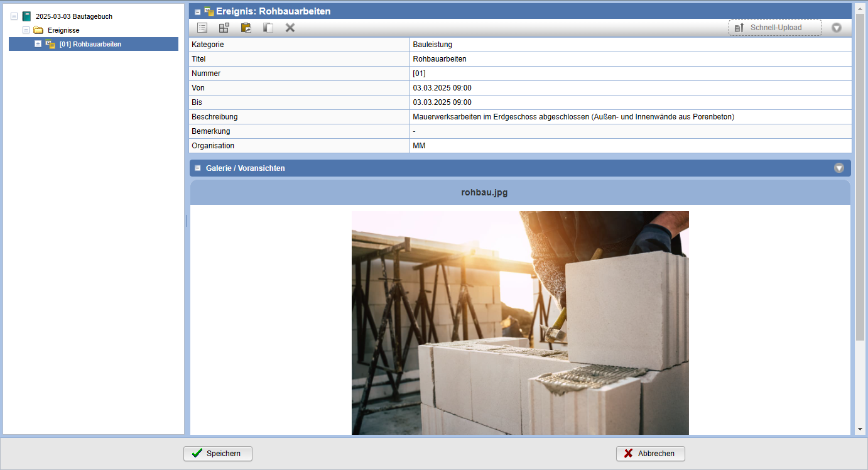Click the copy pages toolbar icon
The height and width of the screenshot is (470, 868).
pyautogui.click(x=268, y=28)
